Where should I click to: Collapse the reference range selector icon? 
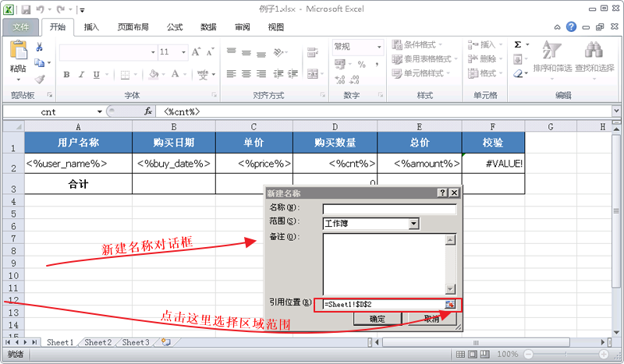[x=450, y=305]
